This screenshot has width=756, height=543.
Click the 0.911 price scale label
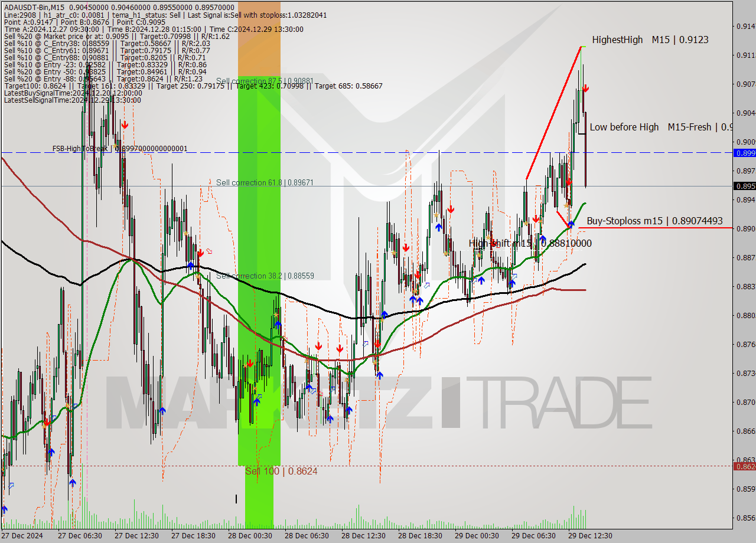tap(745, 55)
